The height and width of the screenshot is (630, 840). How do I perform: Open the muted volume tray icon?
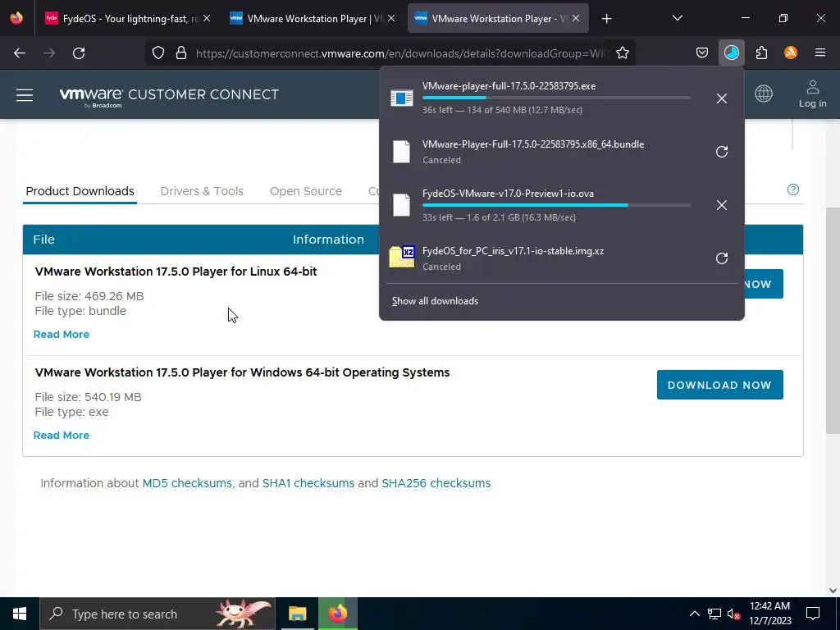coord(733,614)
